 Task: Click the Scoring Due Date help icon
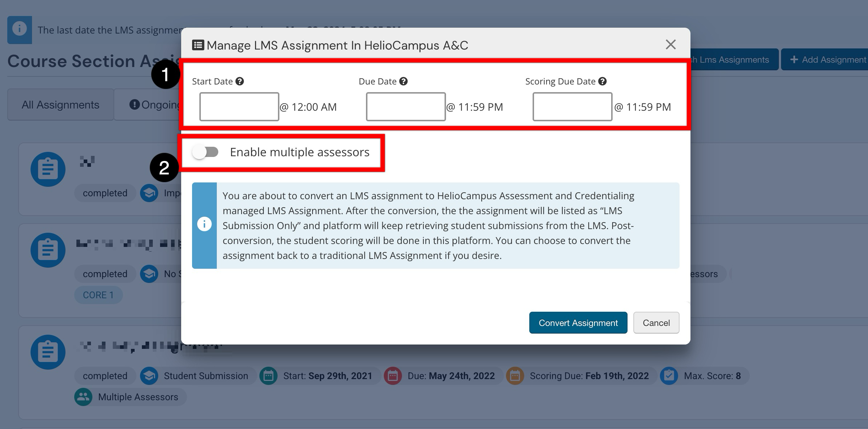(x=602, y=81)
